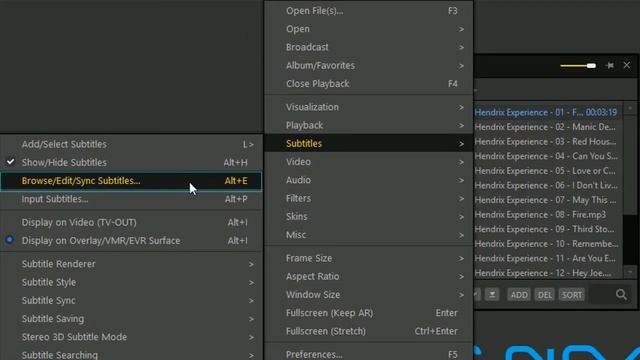
Task: Expand the Subtitle Sync submenu
Action: point(131,300)
